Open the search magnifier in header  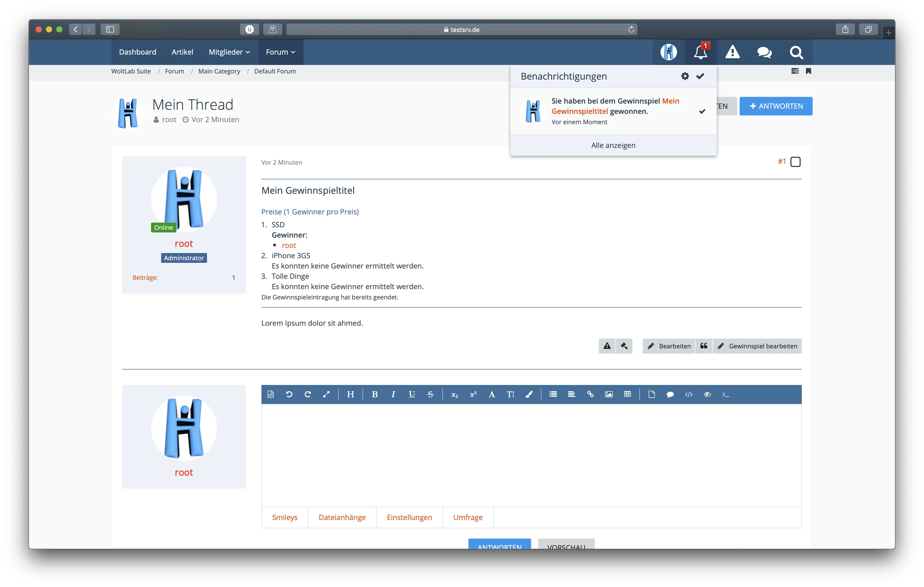pyautogui.click(x=796, y=52)
